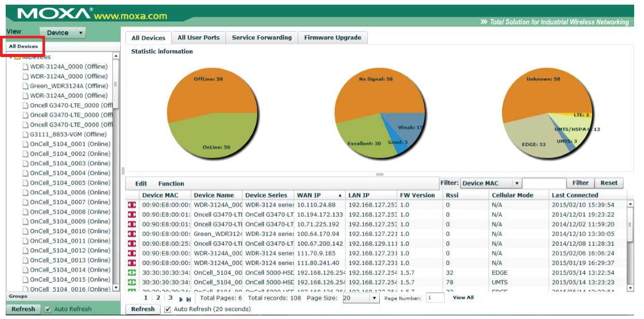Click the document icon beside G3111_8853-VGM

(25, 134)
